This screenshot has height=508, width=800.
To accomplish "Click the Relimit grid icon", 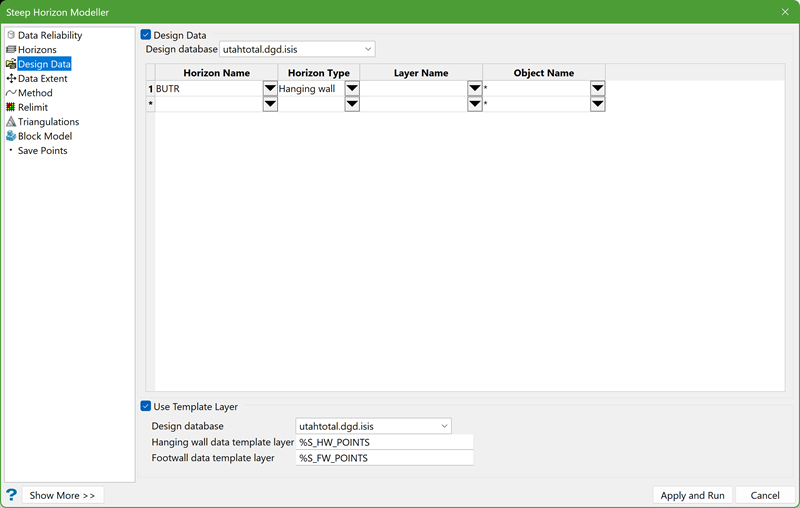I will point(11,107).
